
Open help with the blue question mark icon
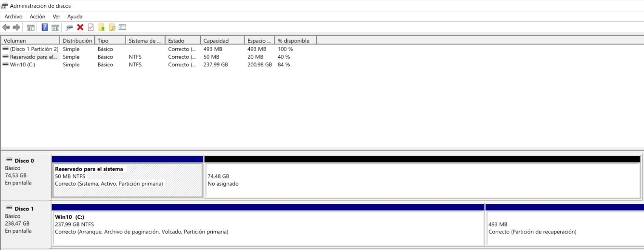(x=45, y=27)
